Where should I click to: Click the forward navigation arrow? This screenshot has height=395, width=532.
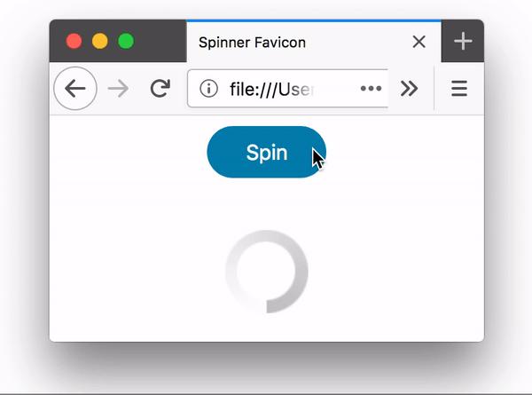tap(118, 89)
